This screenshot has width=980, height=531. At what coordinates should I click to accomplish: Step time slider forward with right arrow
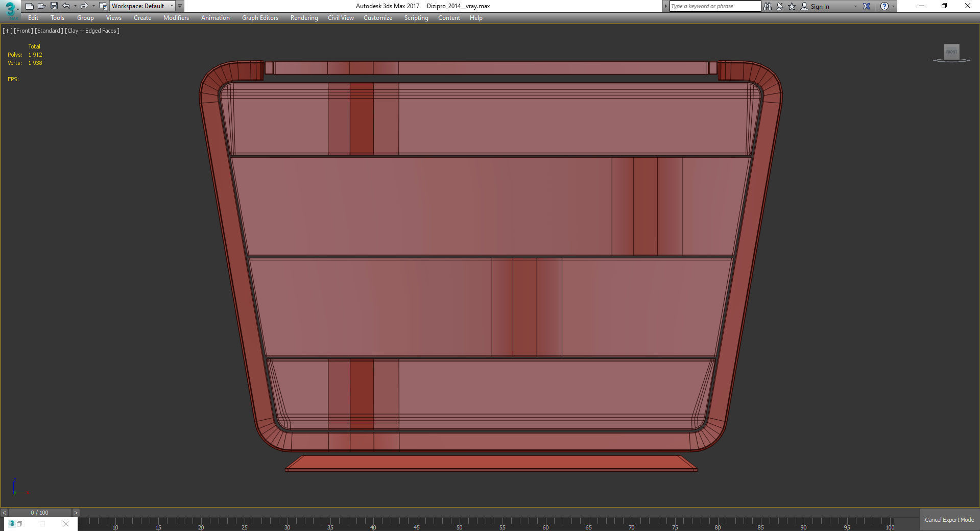tap(76, 513)
